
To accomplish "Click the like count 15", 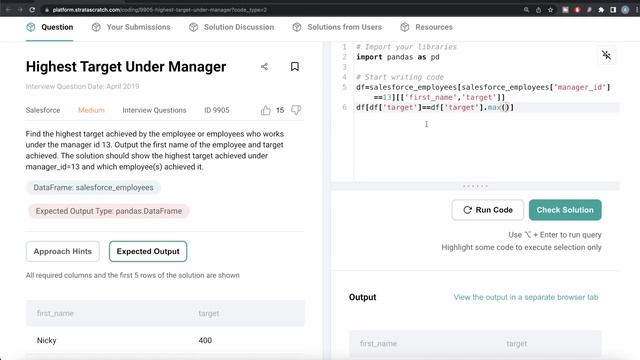I will (x=280, y=110).
